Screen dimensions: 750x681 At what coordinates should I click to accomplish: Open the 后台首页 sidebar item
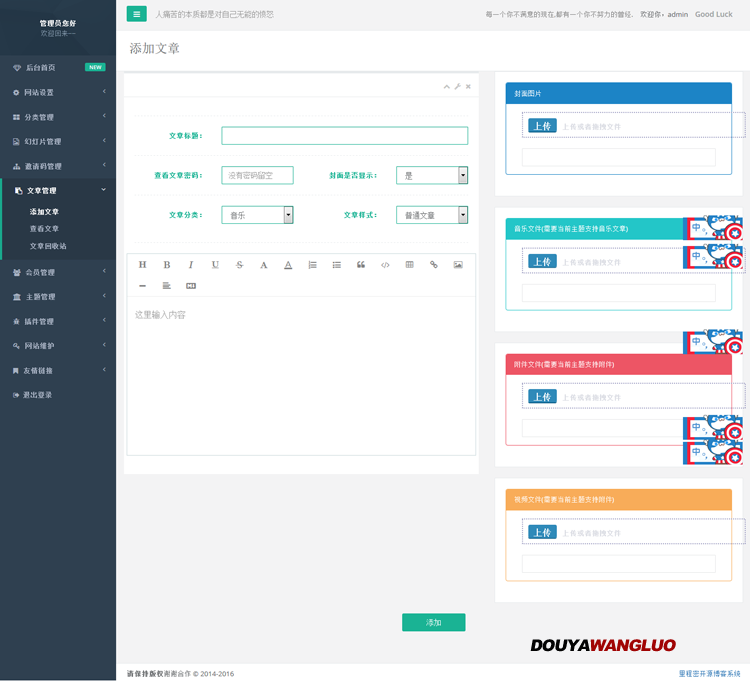point(58,67)
